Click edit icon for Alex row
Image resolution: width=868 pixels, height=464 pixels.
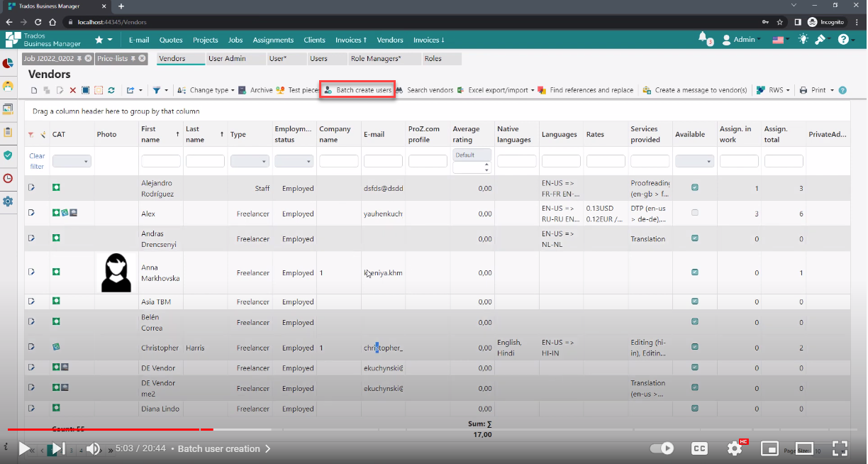coord(31,213)
